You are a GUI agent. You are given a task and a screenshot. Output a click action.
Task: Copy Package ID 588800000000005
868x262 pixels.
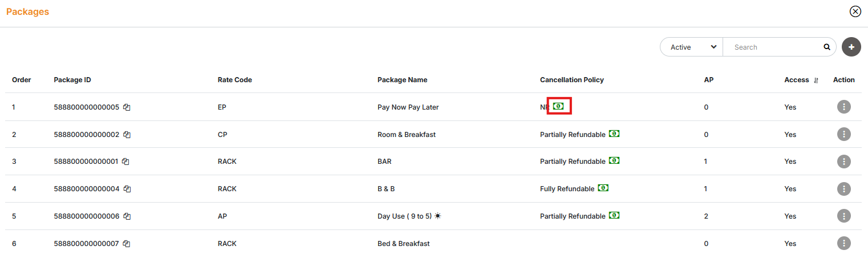point(127,107)
